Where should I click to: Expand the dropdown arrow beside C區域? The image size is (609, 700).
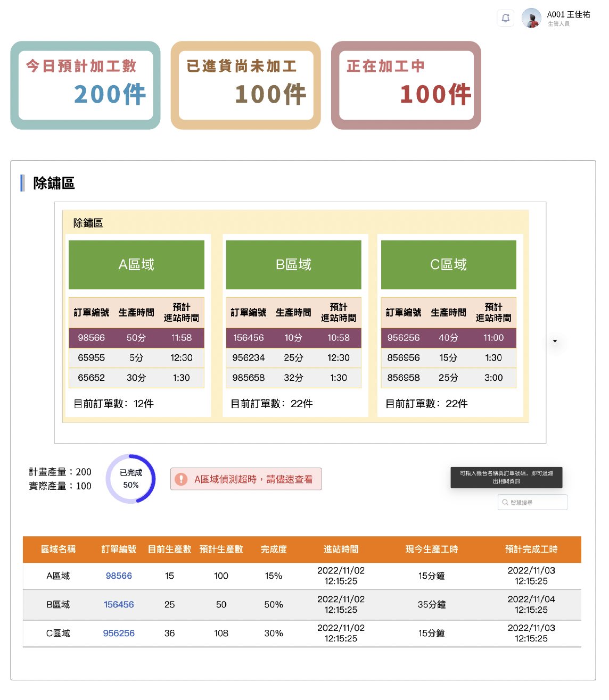(555, 341)
